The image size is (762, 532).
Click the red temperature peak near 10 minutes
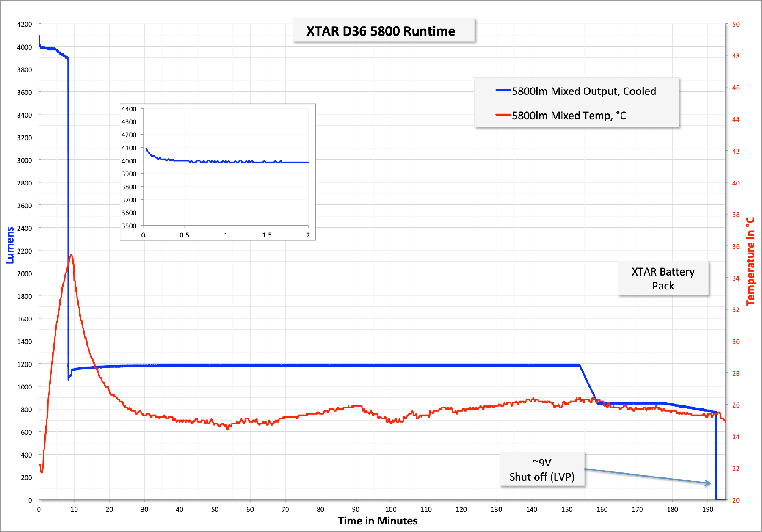click(x=72, y=256)
